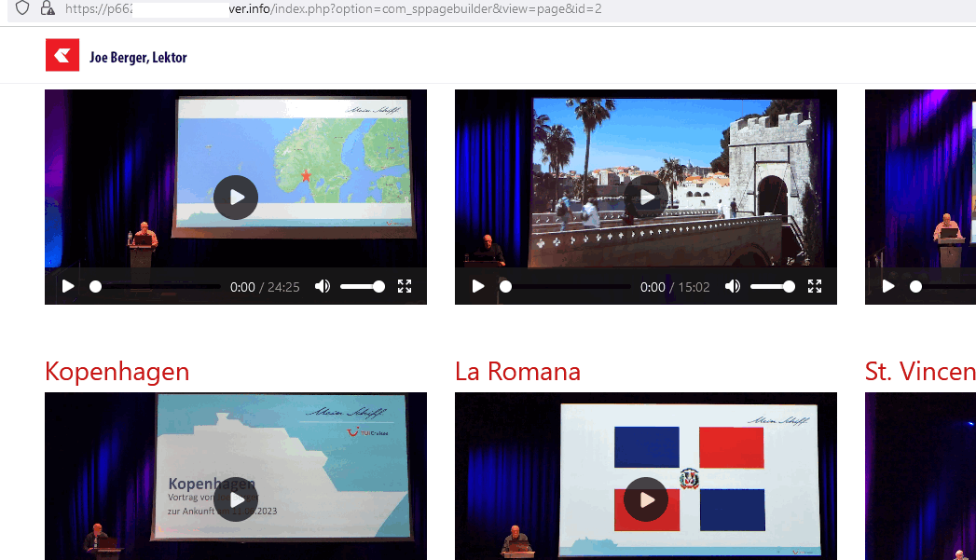Play the castle gate video via center overlay
976x560 pixels.
(646, 198)
